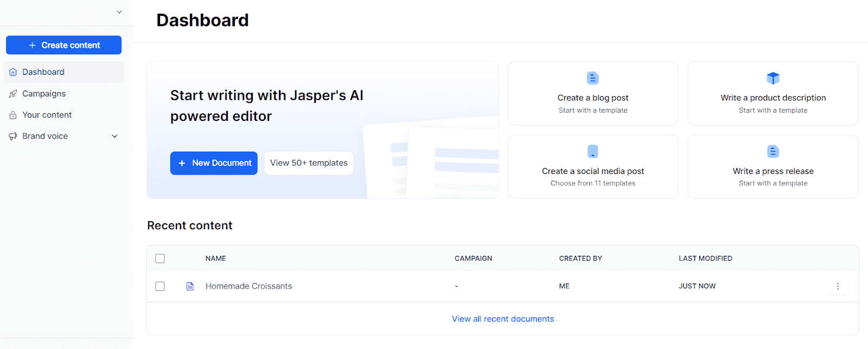Click the press release document icon
Image resolution: width=868 pixels, height=349 pixels.
pyautogui.click(x=773, y=151)
